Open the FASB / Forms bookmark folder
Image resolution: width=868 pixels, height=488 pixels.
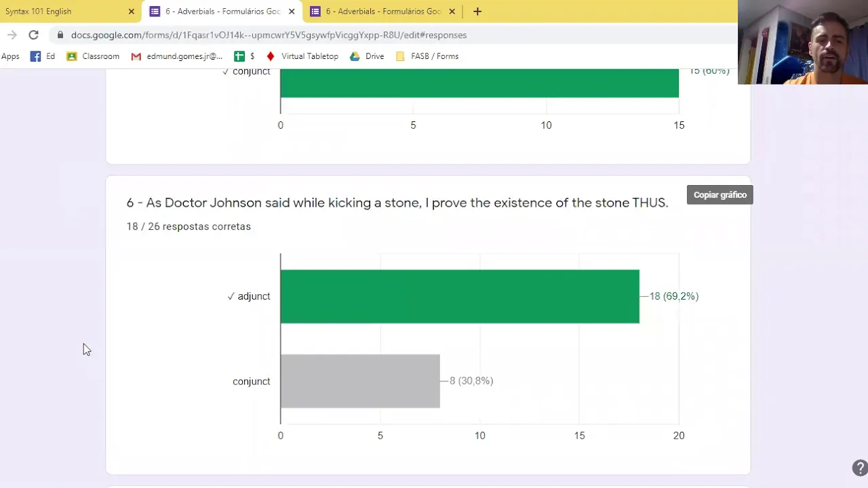(x=427, y=56)
